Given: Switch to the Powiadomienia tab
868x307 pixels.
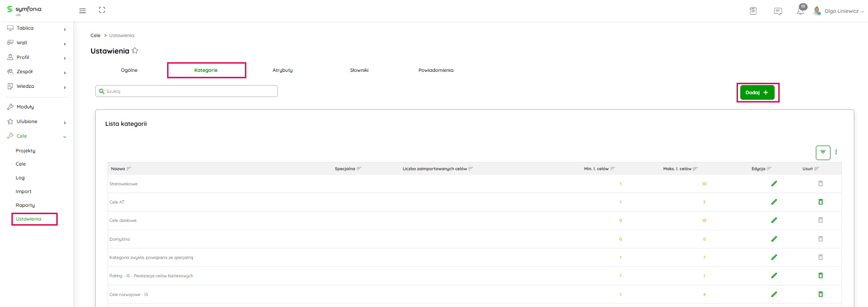Looking at the screenshot, I should (x=436, y=70).
